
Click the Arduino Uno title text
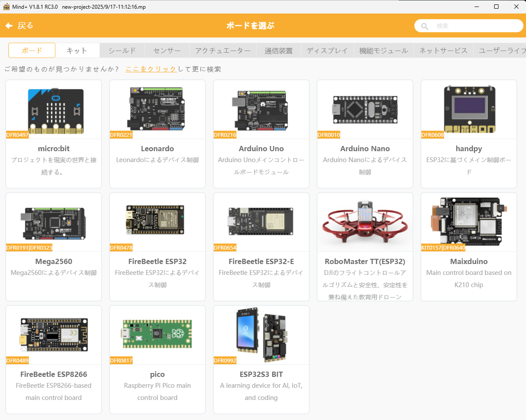click(261, 149)
